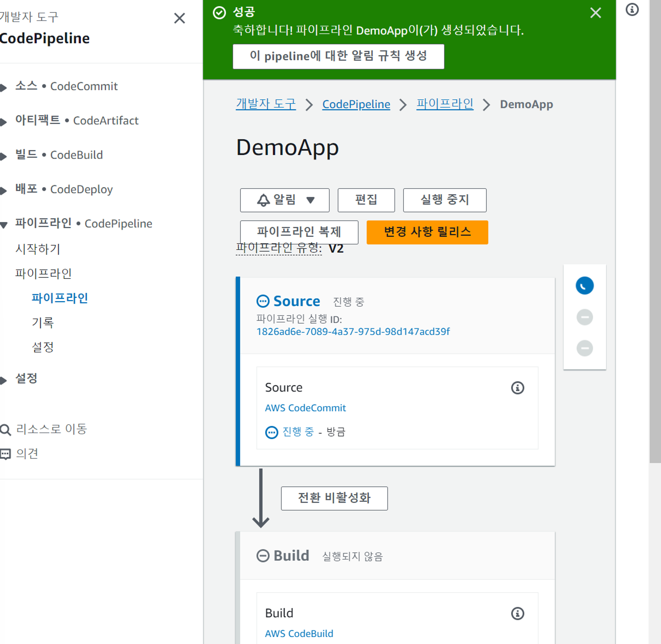Click the page vertical scrollbar thumb

pos(655,231)
